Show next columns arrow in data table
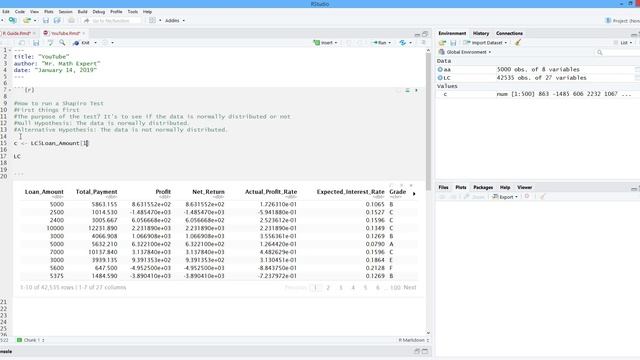 pyautogui.click(x=414, y=194)
